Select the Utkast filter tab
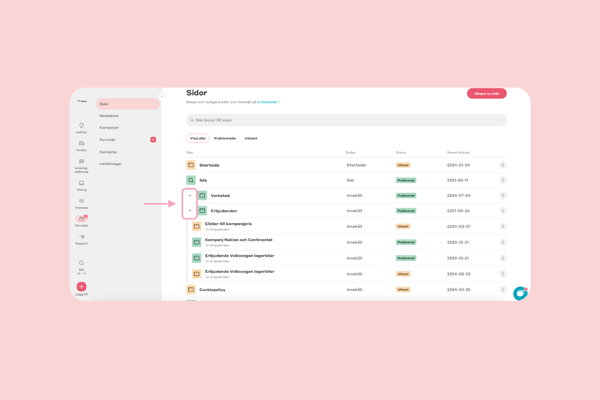Image resolution: width=600 pixels, height=400 pixels. click(x=251, y=138)
